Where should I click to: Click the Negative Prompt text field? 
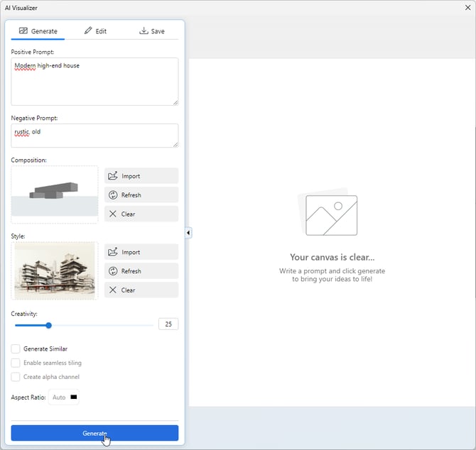tap(94, 136)
